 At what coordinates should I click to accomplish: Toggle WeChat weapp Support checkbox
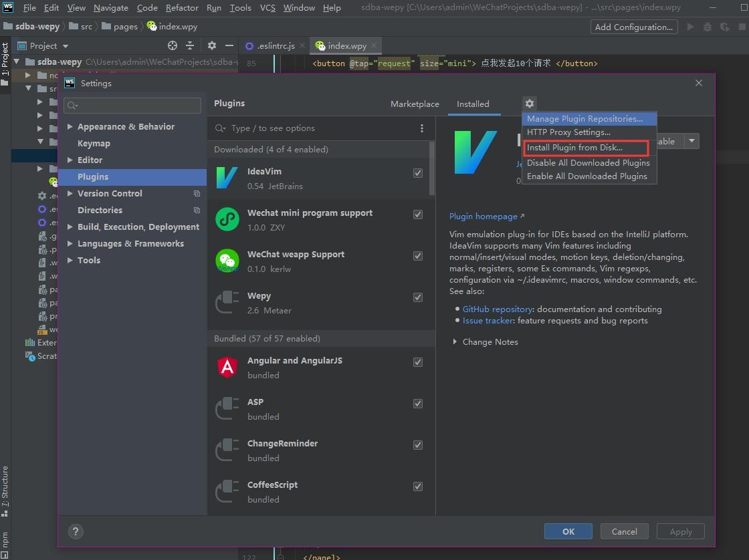click(x=418, y=256)
